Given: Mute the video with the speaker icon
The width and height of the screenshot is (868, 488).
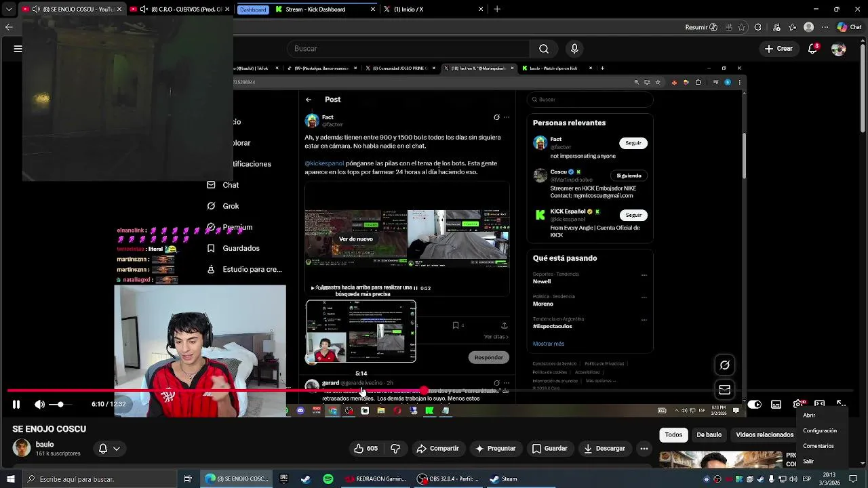Looking at the screenshot, I should click(x=40, y=405).
